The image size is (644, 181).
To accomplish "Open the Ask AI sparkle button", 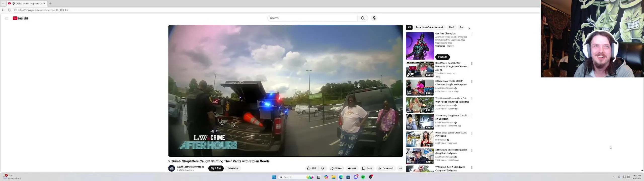I will pyautogui.click(x=352, y=168).
